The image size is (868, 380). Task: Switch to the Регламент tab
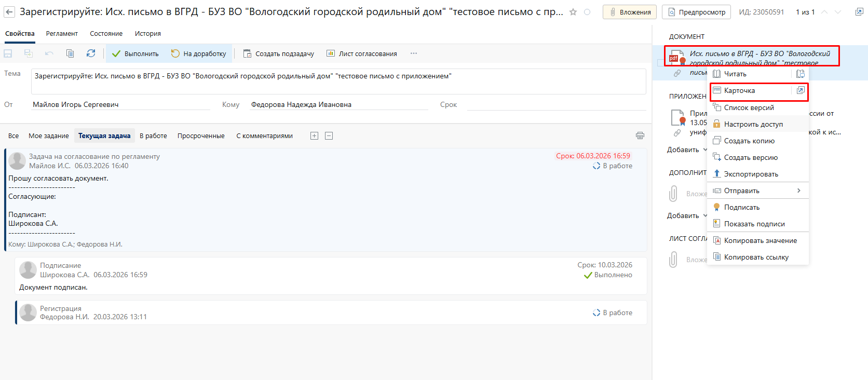pyautogui.click(x=62, y=34)
